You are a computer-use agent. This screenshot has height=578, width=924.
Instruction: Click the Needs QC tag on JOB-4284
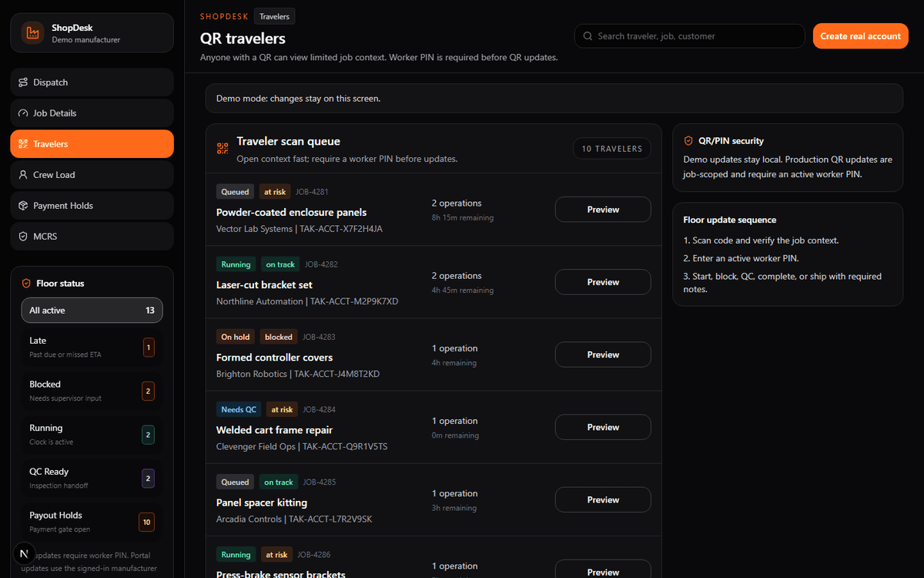coord(239,409)
